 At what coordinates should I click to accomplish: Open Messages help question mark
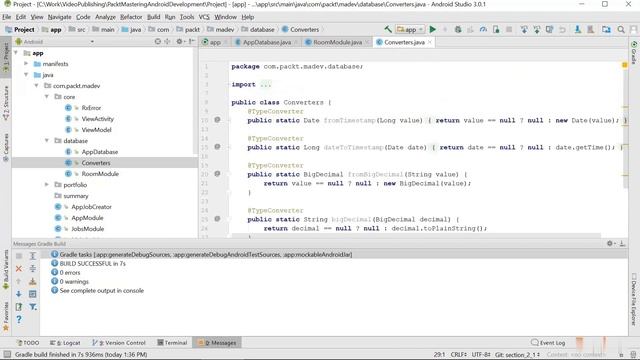(x=19, y=320)
